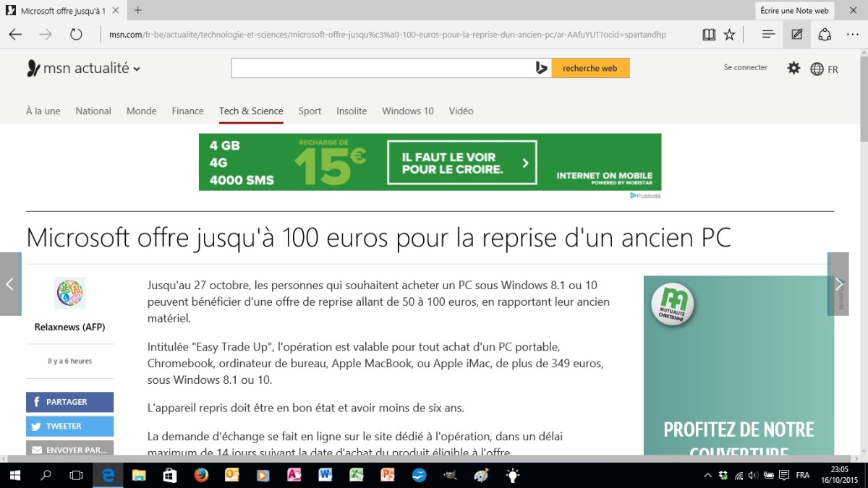Switch the FRA input language
The height and width of the screenshot is (488, 868).
(802, 475)
